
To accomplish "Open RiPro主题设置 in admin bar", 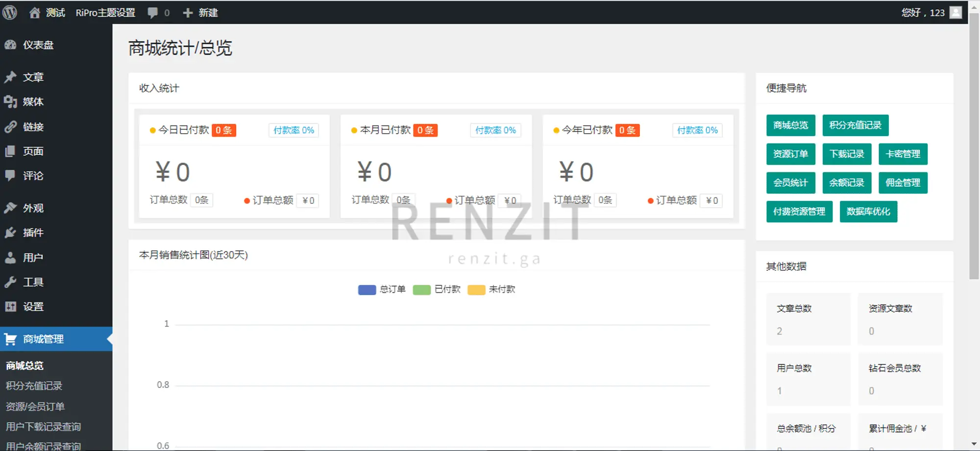I will [105, 13].
